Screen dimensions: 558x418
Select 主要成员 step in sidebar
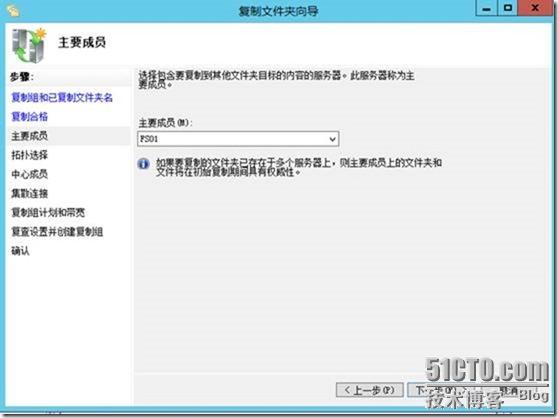30,136
